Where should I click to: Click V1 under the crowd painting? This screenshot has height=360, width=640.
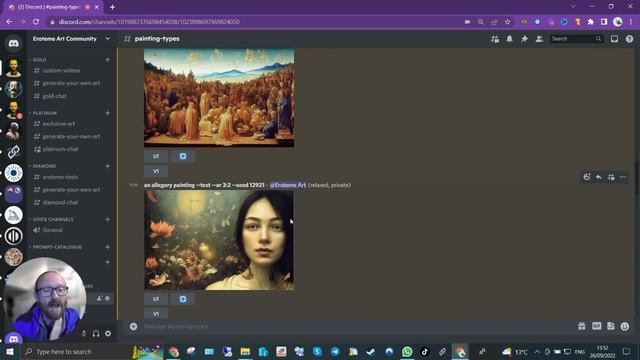coord(156,171)
